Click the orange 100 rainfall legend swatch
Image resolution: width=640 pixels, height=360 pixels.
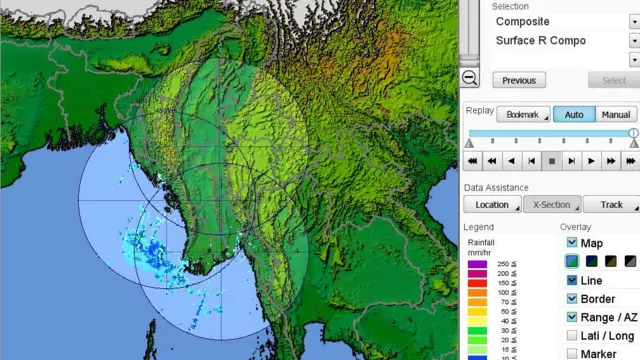[477, 293]
